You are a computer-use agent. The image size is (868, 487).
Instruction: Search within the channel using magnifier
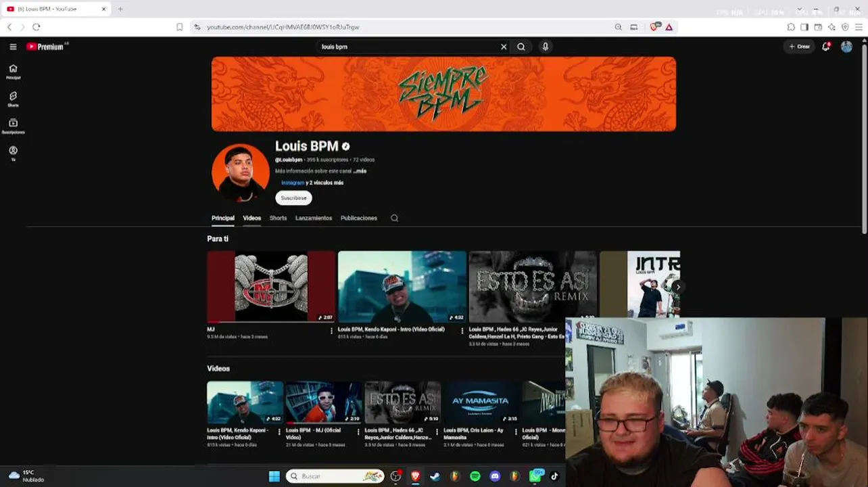(395, 218)
